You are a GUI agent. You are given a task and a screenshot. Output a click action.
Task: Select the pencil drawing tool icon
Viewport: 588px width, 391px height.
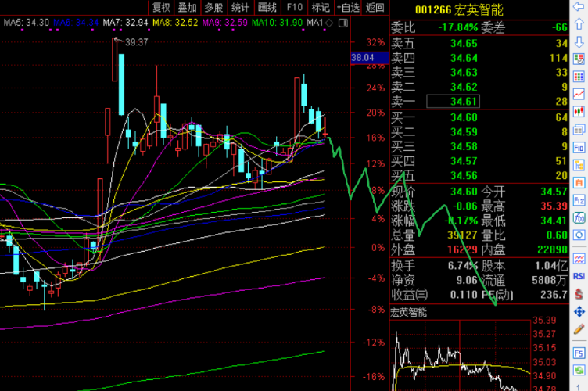579,329
